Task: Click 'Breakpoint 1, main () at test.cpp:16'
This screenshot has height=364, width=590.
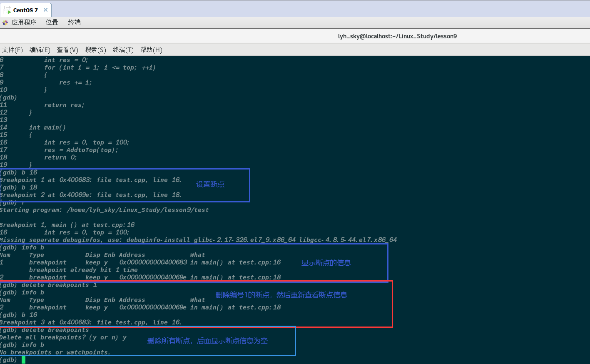Action: pos(67,225)
